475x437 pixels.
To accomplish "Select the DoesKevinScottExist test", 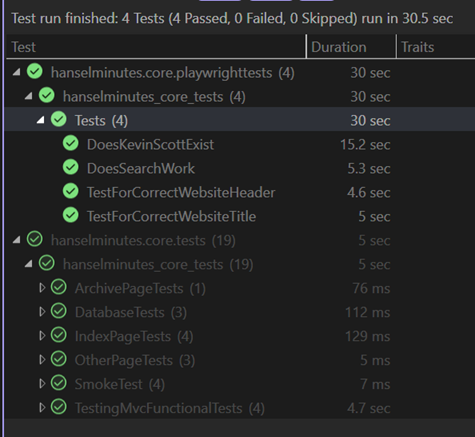I will pos(240,144).
